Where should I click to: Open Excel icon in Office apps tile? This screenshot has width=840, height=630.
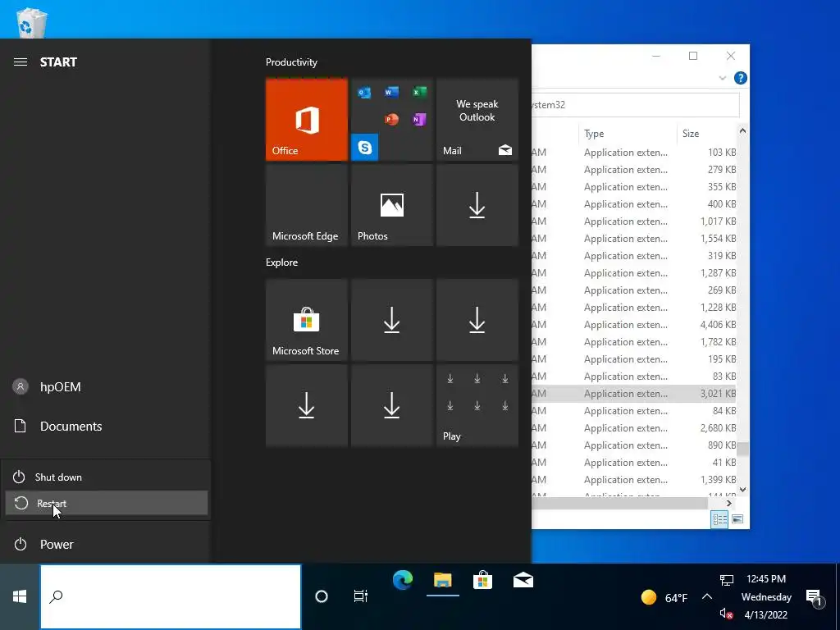click(419, 92)
